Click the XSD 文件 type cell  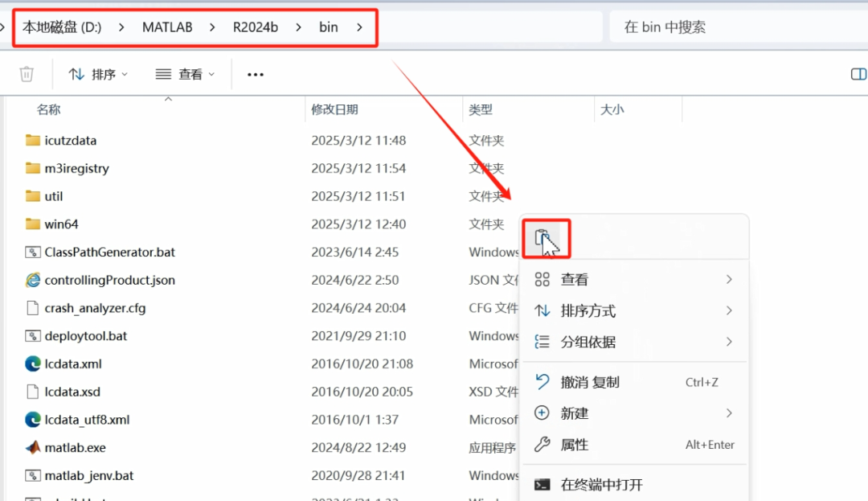coord(493,392)
